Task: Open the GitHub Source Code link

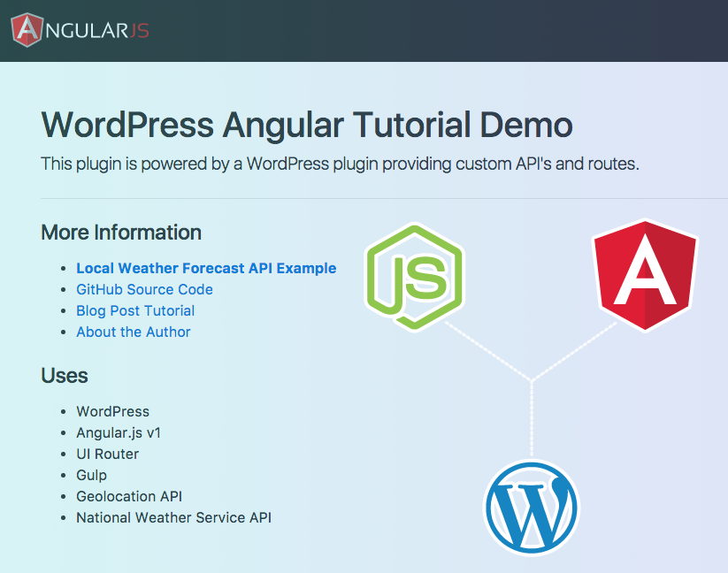Action: click(144, 289)
